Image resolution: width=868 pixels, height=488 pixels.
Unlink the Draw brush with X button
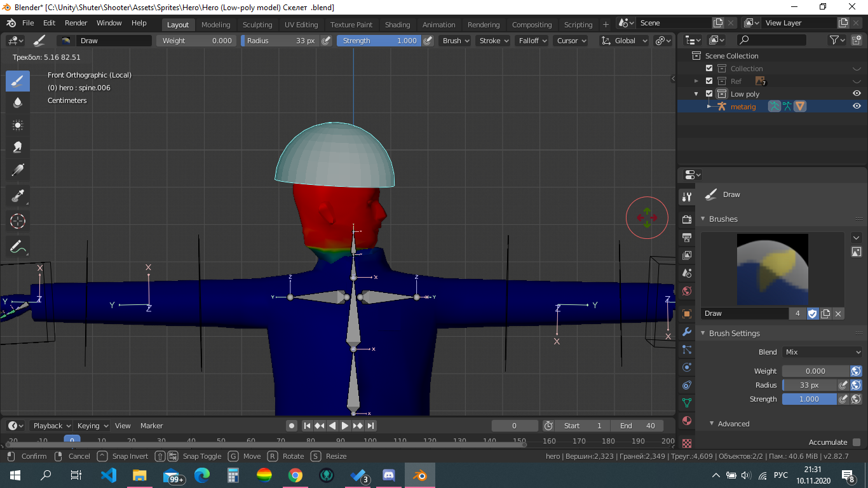tap(838, 313)
